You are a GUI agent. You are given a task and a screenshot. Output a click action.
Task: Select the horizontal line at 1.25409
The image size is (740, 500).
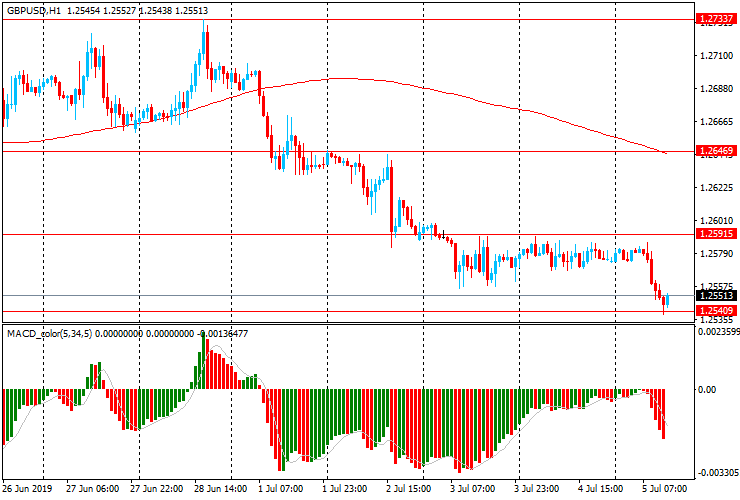(x=349, y=311)
